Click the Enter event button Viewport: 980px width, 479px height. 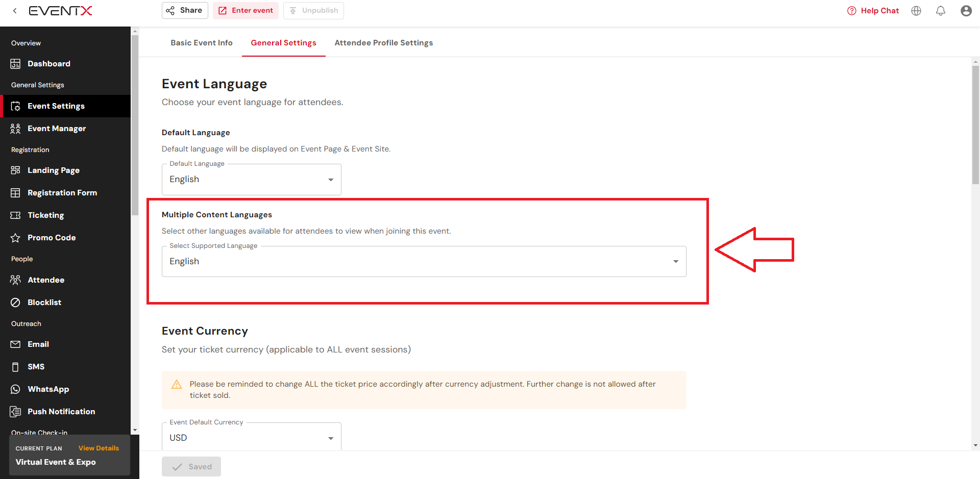coord(246,11)
